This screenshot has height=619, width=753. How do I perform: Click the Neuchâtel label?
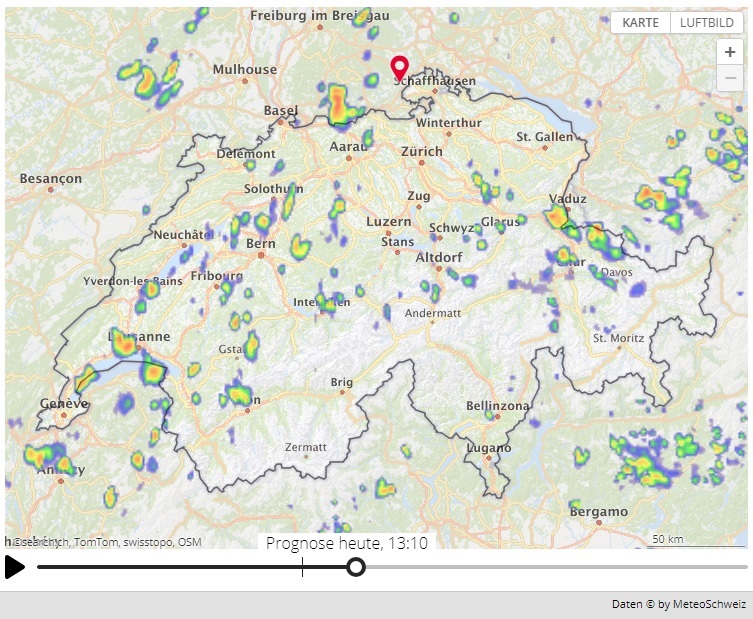click(183, 235)
